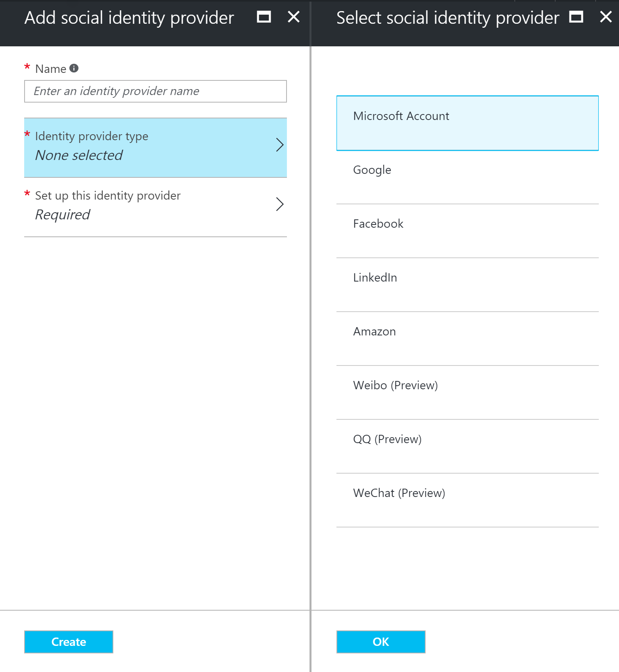Select LinkedIn provider option
619x672 pixels.
[x=467, y=285]
